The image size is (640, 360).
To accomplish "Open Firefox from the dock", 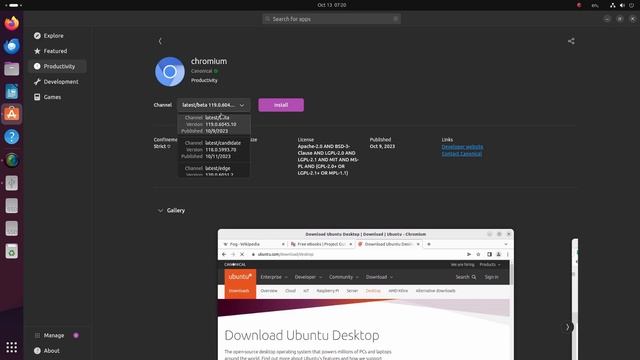I will [11, 23].
